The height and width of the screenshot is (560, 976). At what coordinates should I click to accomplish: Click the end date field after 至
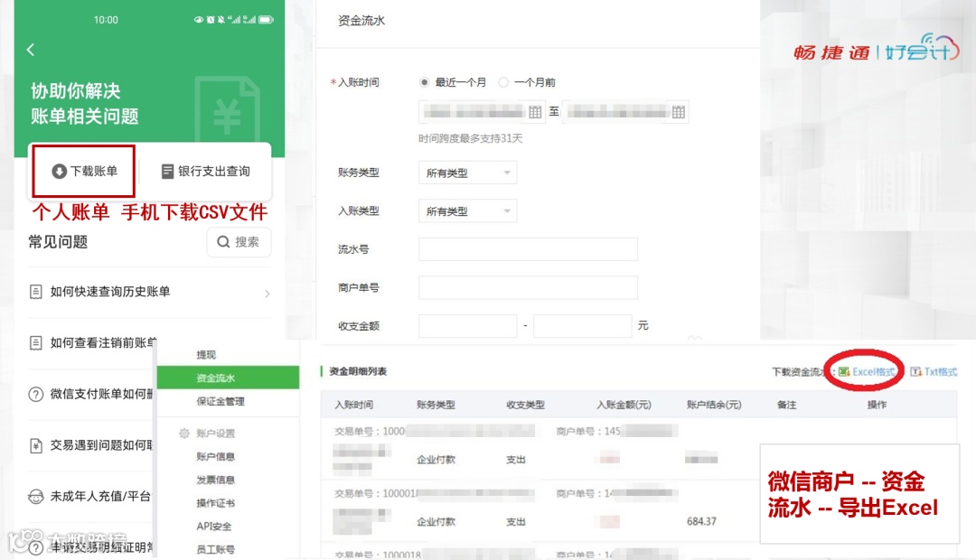point(625,112)
